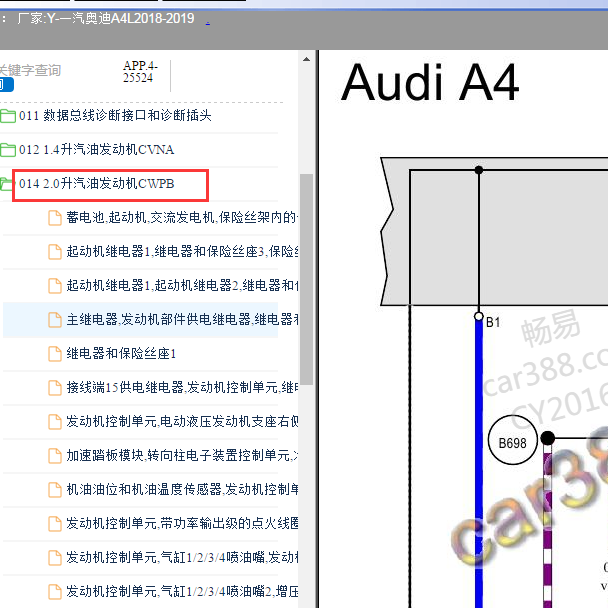Click file icon beside 继电器和保险丝座1
This screenshot has width=608, height=608.
pos(55,354)
